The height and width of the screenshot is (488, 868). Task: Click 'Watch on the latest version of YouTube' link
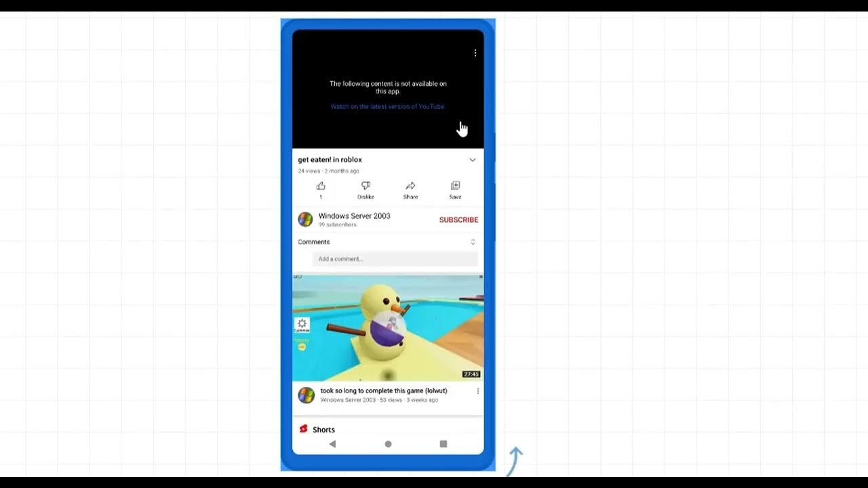387,106
